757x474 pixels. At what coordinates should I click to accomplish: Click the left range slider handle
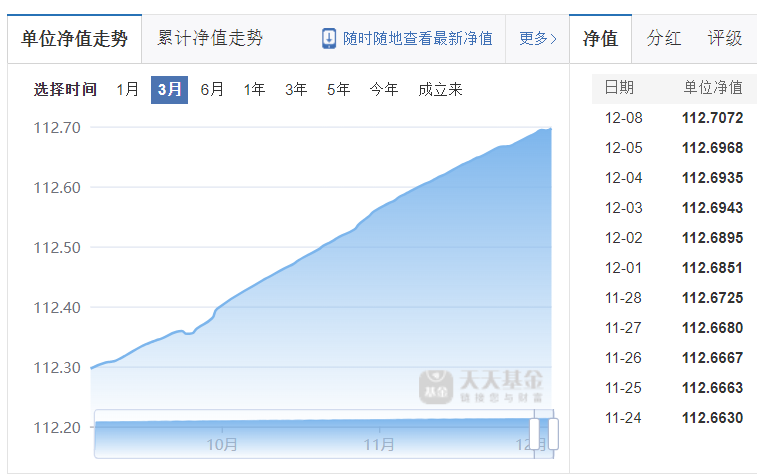point(534,434)
